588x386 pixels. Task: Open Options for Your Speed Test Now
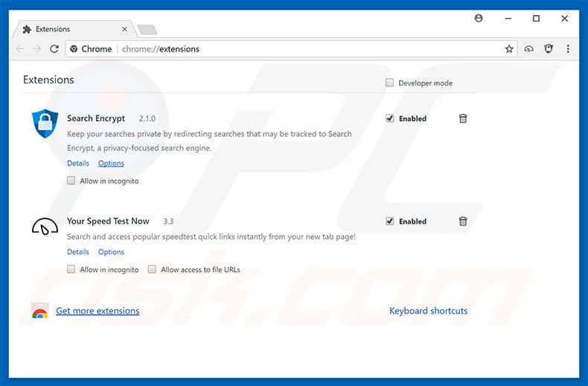pyautogui.click(x=111, y=252)
